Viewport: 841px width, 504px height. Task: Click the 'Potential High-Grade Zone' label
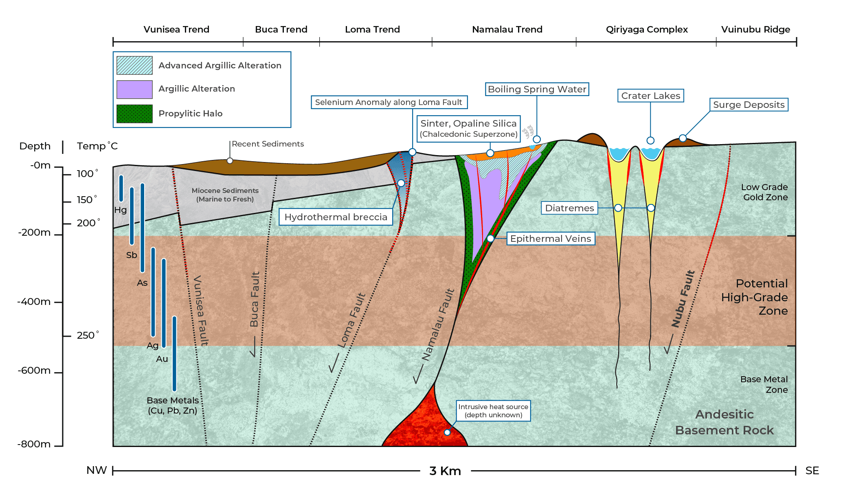coord(754,297)
